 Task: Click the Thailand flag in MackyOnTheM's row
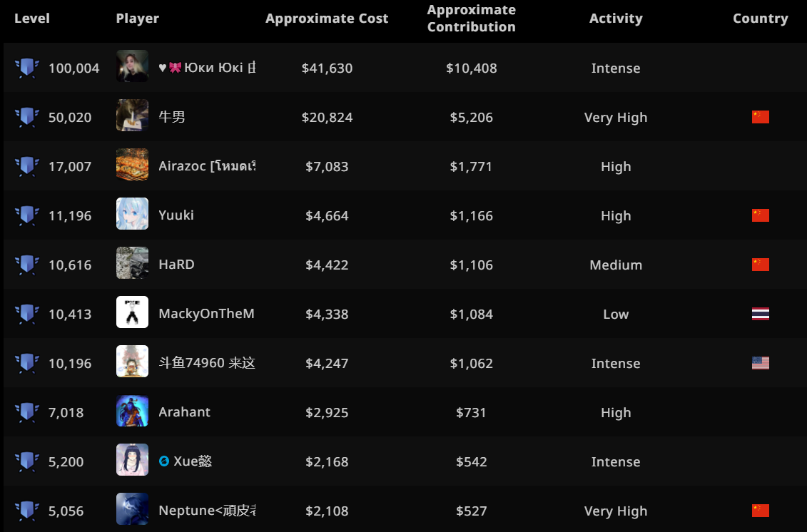760,314
